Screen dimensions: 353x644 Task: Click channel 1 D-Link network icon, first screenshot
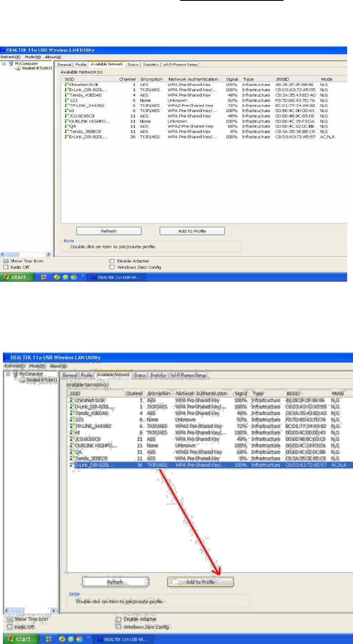click(67, 90)
